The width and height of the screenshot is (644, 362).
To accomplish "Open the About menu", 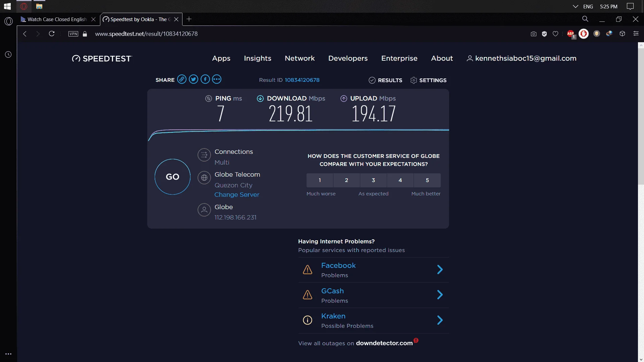I will [442, 58].
